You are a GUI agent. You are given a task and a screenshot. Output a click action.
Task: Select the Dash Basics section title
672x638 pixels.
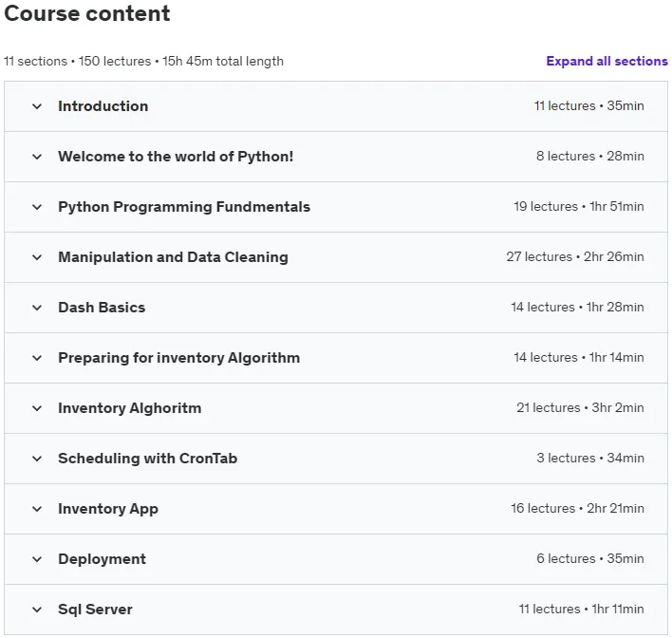[102, 308]
